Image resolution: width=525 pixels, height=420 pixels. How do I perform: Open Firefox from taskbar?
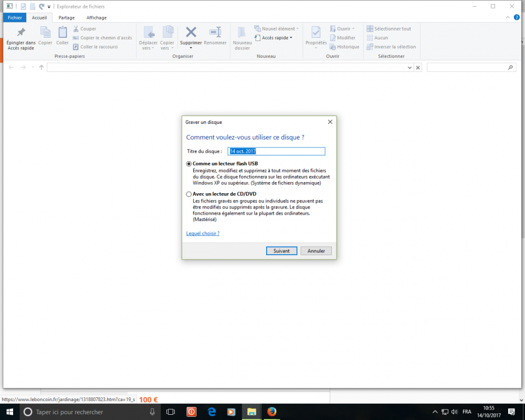coord(271,412)
